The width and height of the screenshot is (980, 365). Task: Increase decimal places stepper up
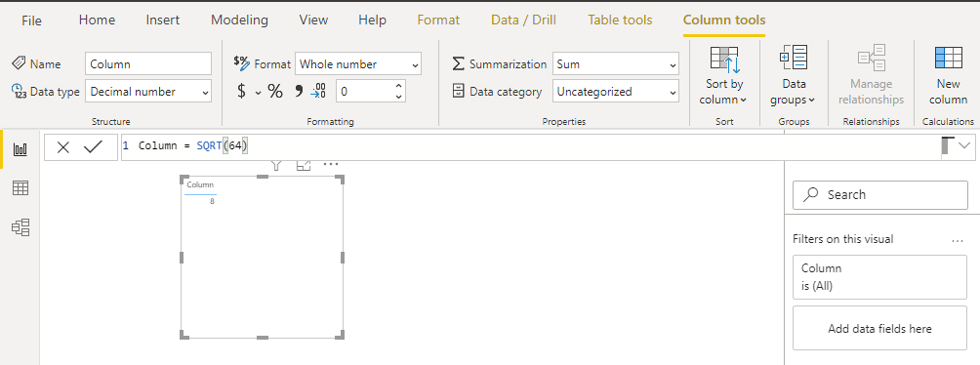(398, 86)
